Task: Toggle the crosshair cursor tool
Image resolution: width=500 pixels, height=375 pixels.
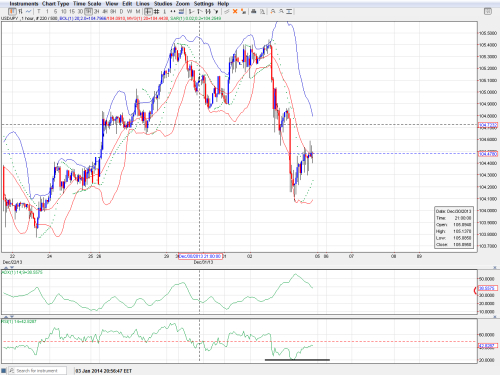Action: 148,11
